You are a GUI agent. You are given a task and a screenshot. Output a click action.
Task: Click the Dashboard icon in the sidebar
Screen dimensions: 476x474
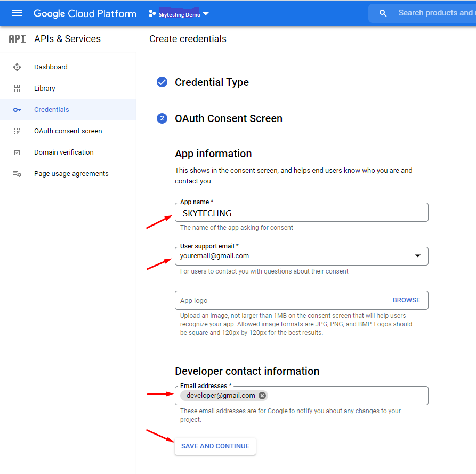tap(17, 67)
